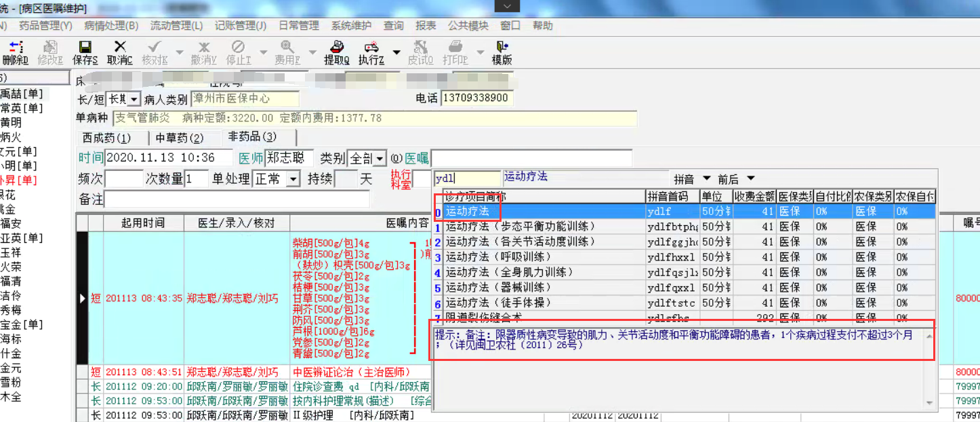Open the 查询 menu
Viewport: 980px width, 422px height.
click(x=394, y=26)
